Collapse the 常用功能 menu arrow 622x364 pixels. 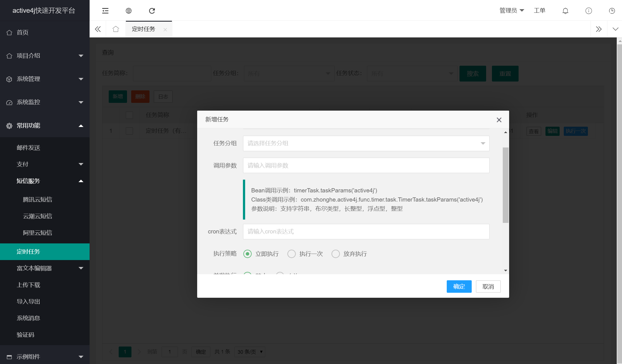point(81,126)
